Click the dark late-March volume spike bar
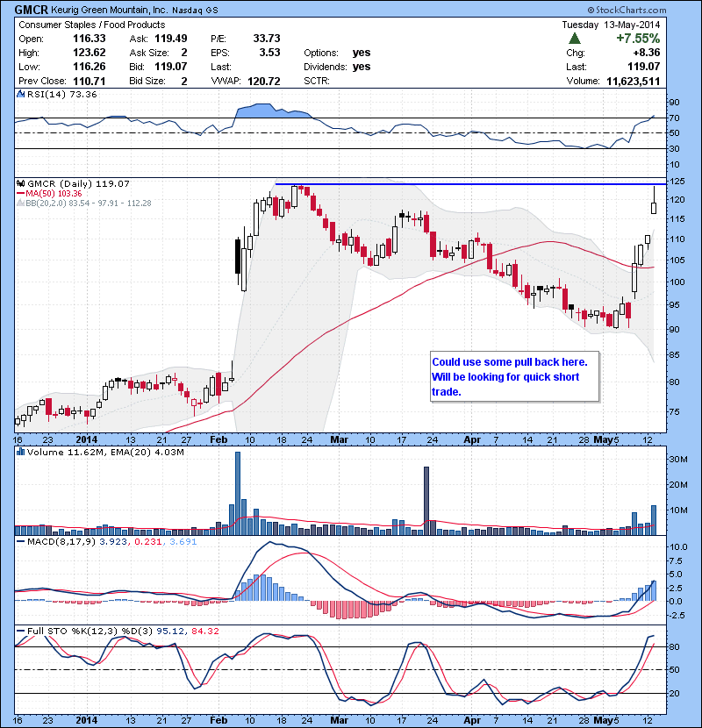Viewport: 702px width, 728px height. click(426, 501)
